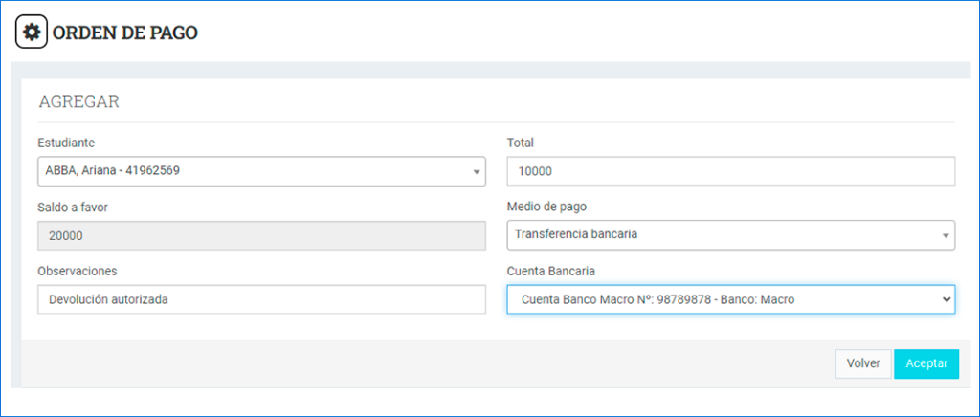Image resolution: width=980 pixels, height=417 pixels.
Task: Select the student value ABBA, Ariana - 41962569
Action: (113, 171)
